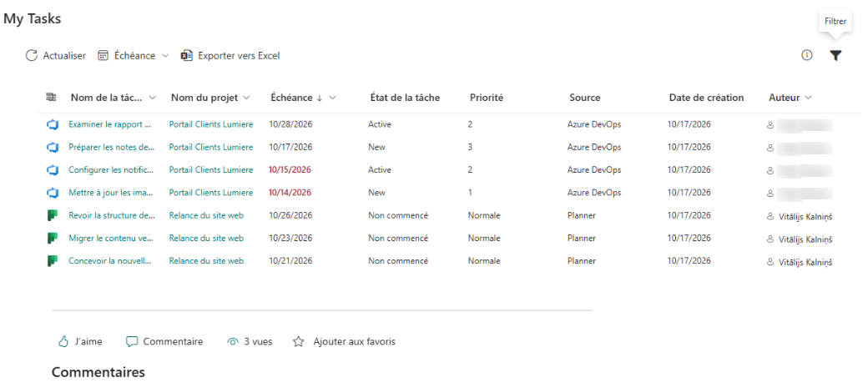Click the Ajouter aux favoris star
The width and height of the screenshot is (868, 388).
coord(299,341)
